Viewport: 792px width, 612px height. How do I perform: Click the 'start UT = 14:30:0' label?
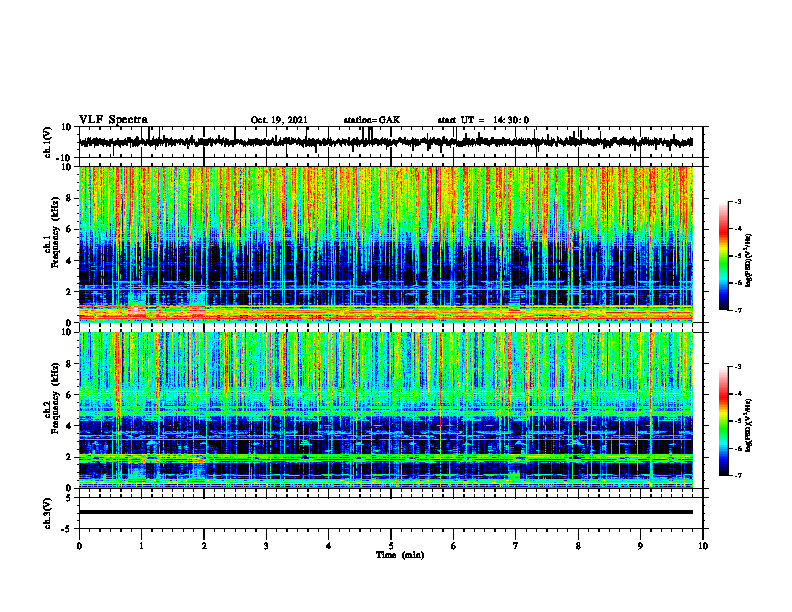coord(483,120)
